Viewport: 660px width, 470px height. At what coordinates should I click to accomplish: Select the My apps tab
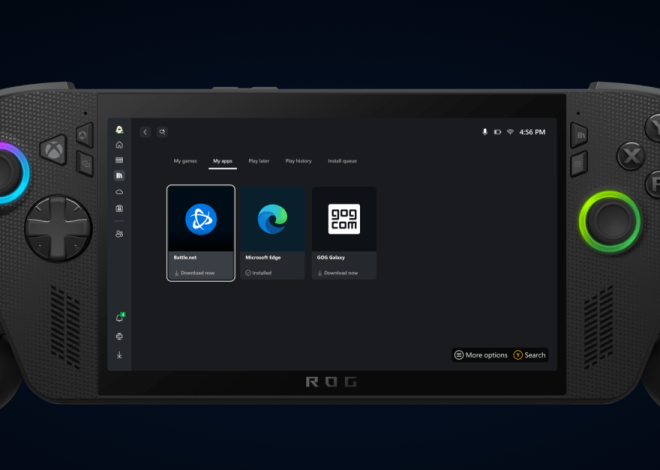[x=223, y=161]
